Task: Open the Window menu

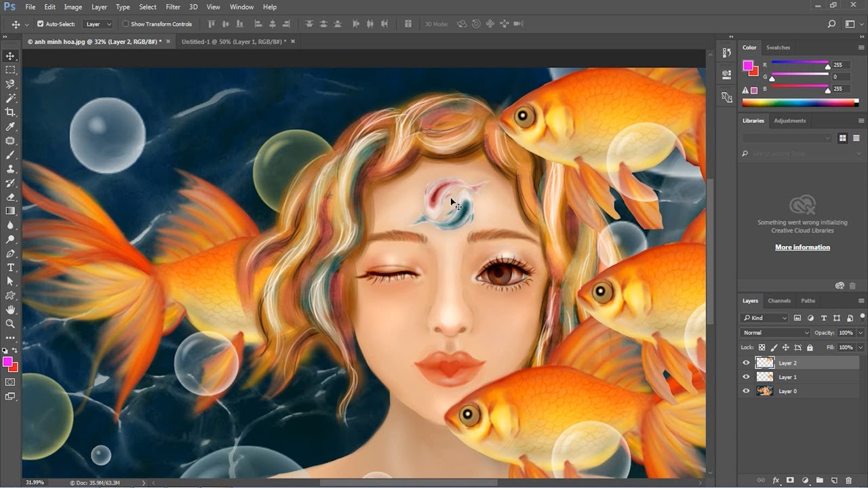Action: (241, 7)
